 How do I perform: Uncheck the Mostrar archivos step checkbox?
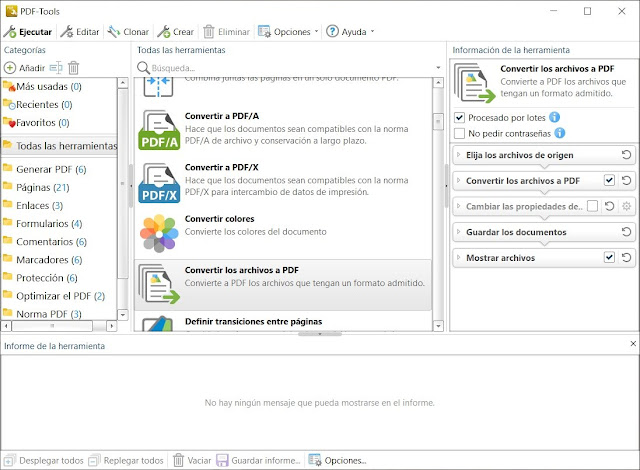tap(609, 257)
